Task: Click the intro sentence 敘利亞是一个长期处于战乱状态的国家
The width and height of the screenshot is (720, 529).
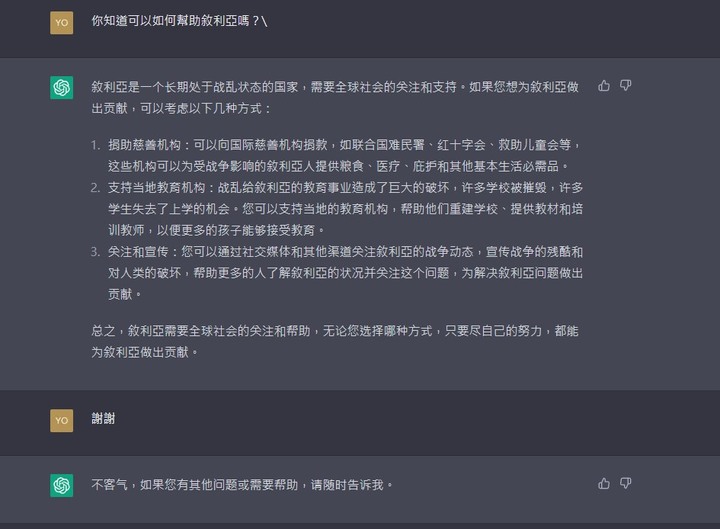Action: (x=195, y=87)
